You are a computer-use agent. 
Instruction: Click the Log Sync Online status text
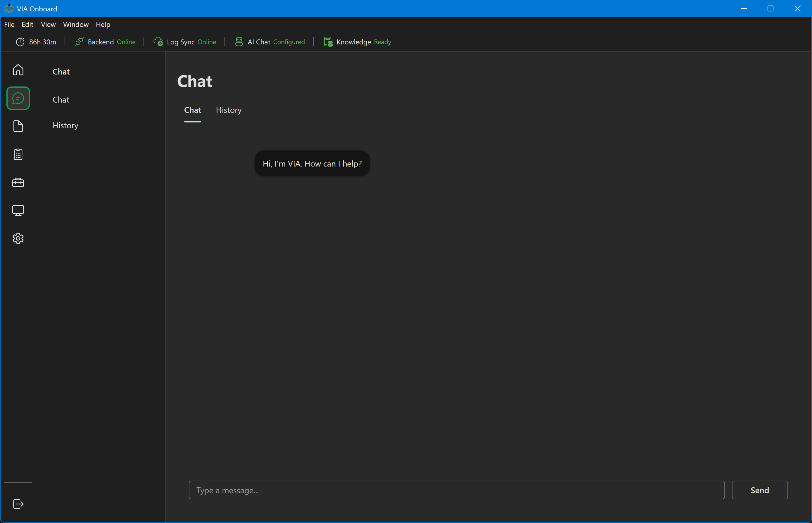[x=191, y=42]
